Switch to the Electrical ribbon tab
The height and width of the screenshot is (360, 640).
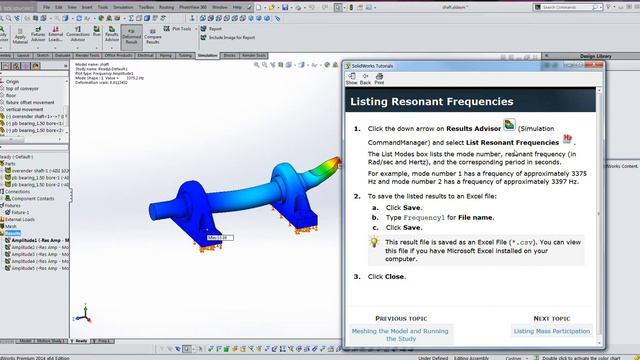tap(145, 55)
